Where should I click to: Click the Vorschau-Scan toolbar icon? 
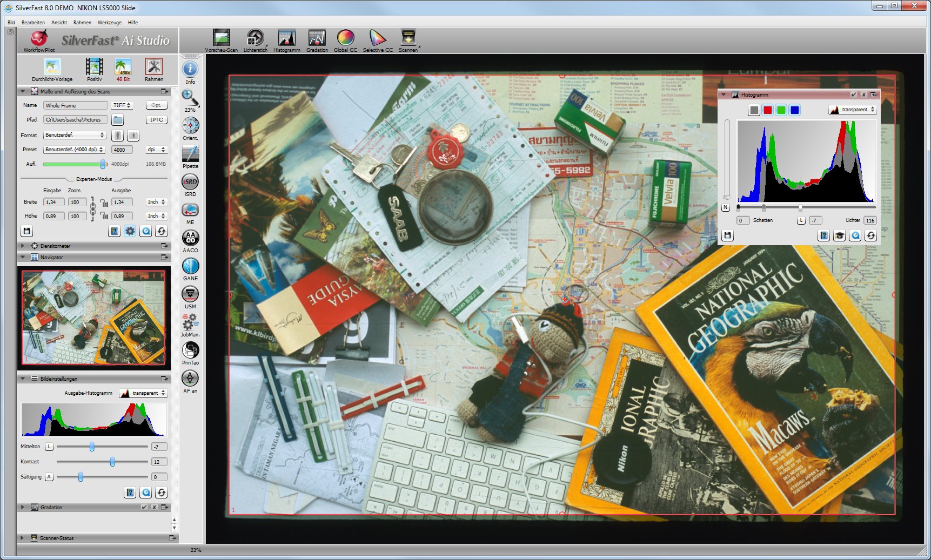pyautogui.click(x=221, y=38)
